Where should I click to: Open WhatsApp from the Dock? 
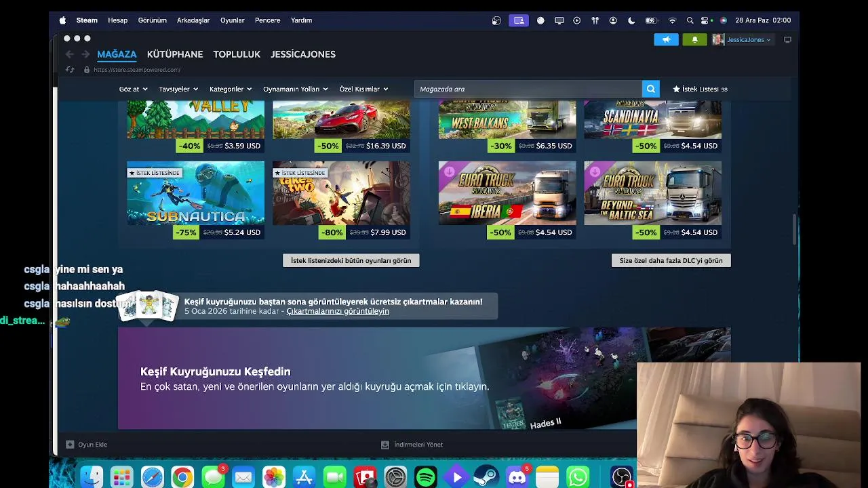pyautogui.click(x=578, y=477)
